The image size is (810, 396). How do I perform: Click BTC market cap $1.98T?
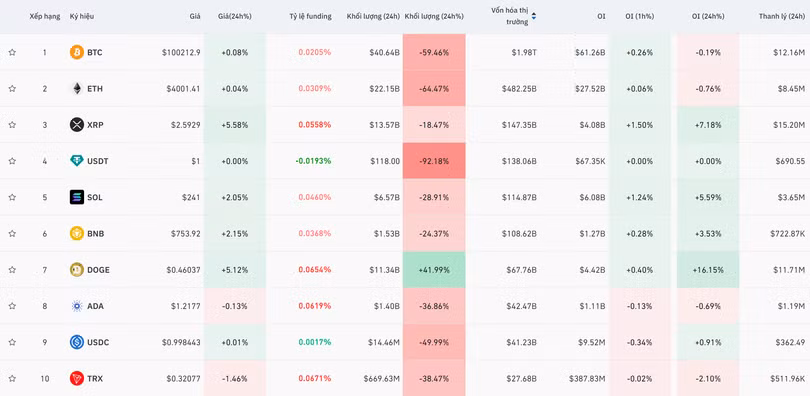click(x=524, y=52)
